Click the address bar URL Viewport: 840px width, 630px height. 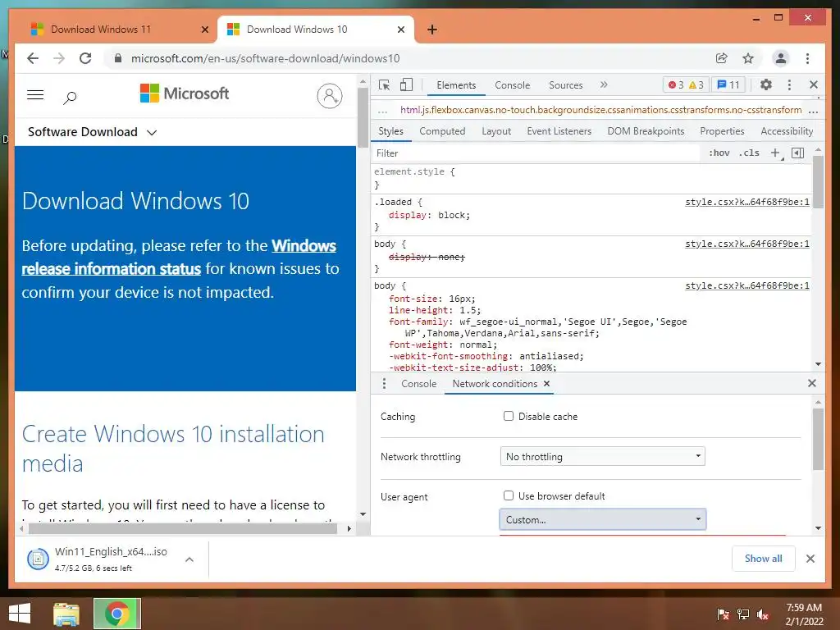[x=265, y=58]
